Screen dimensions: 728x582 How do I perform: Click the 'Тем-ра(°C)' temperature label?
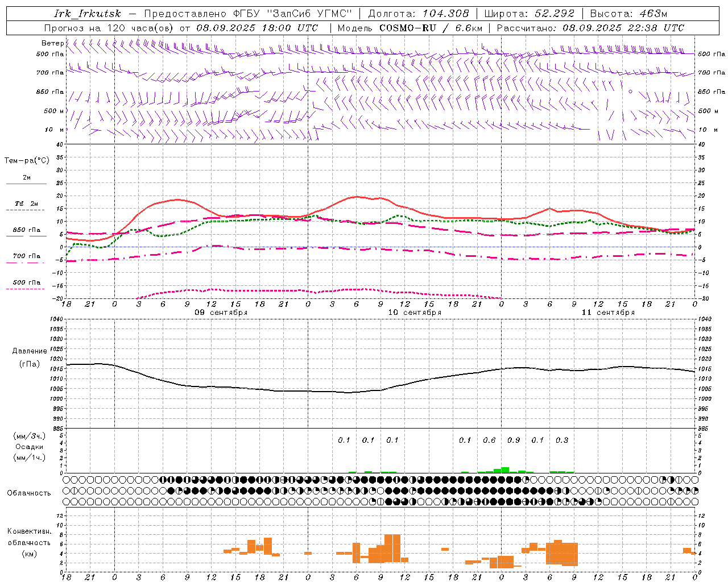tap(27, 161)
